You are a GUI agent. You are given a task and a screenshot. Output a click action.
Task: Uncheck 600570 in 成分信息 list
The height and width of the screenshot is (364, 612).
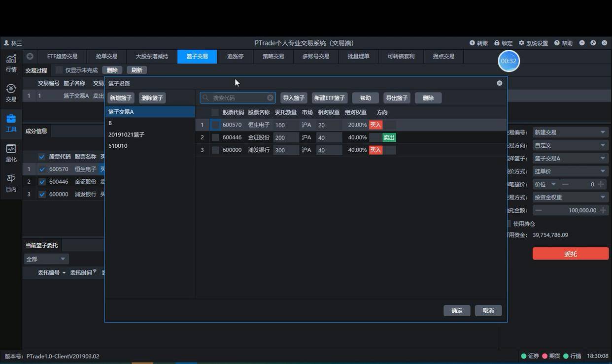pyautogui.click(x=42, y=169)
